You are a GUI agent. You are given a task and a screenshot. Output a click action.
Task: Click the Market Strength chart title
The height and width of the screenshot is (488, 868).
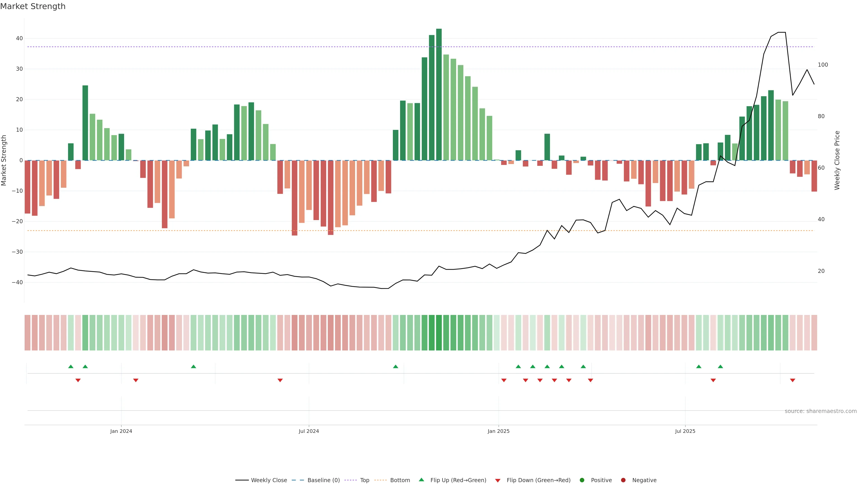[x=33, y=6]
